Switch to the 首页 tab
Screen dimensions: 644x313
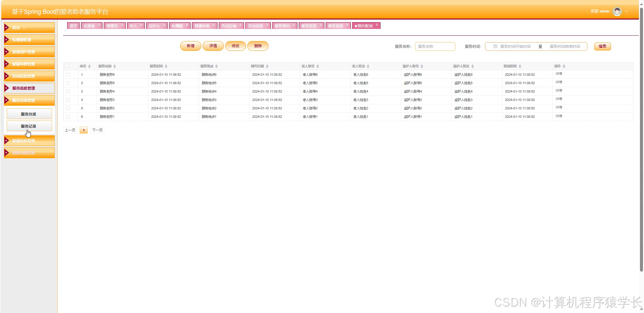[73, 26]
